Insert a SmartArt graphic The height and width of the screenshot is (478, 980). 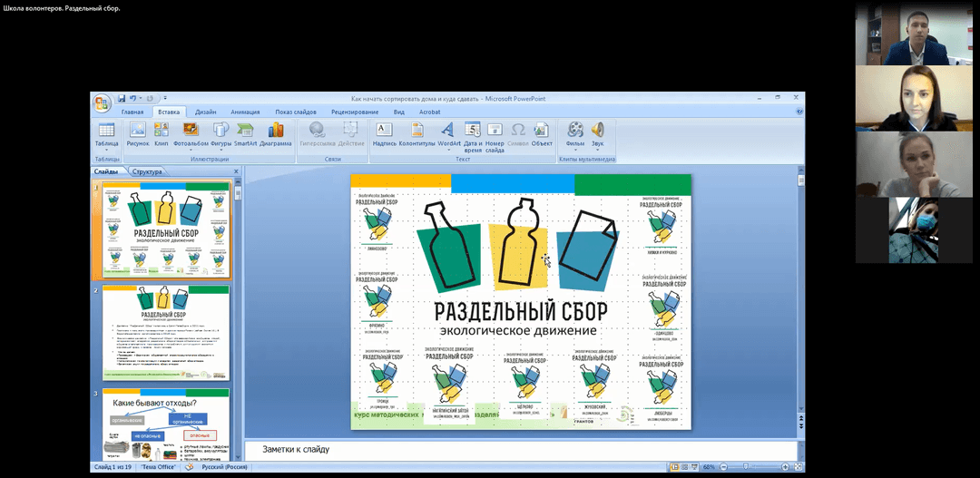[x=246, y=134]
